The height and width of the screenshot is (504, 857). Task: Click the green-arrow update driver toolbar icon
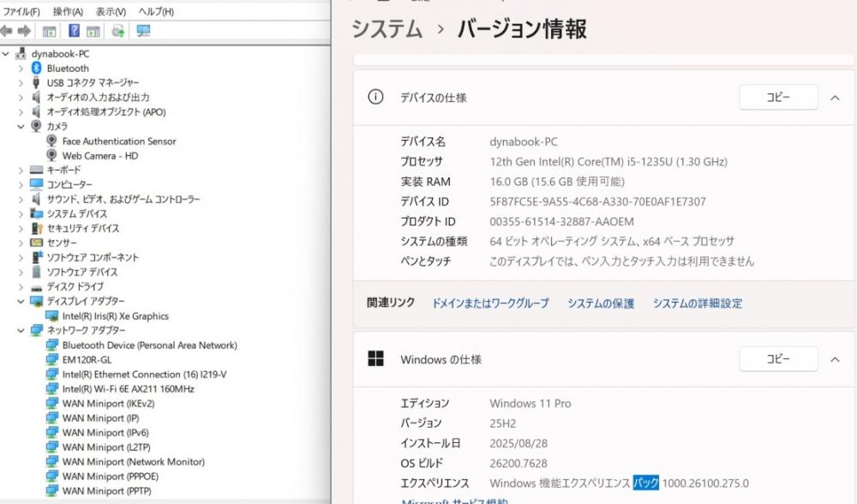tap(117, 31)
